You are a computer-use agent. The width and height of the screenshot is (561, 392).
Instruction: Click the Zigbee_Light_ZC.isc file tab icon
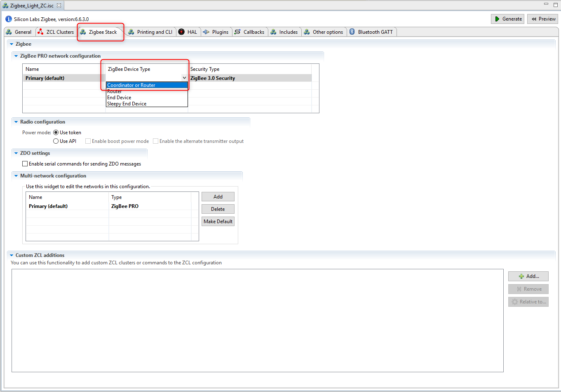click(x=5, y=6)
